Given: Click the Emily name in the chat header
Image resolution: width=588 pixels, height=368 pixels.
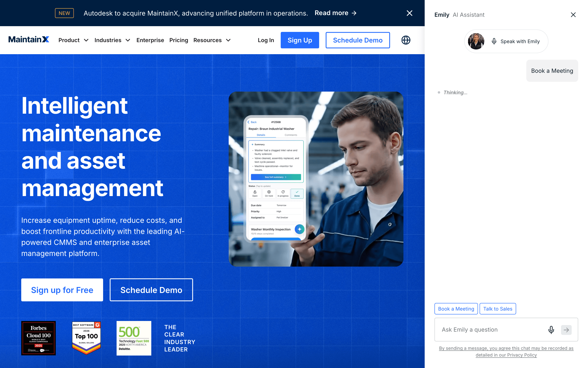Looking at the screenshot, I should pos(441,15).
